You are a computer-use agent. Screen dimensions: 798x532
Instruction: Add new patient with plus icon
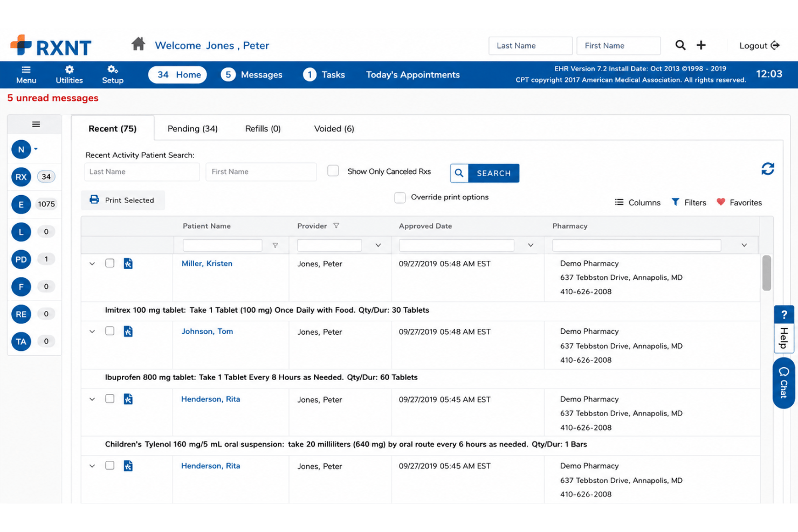[x=701, y=45]
